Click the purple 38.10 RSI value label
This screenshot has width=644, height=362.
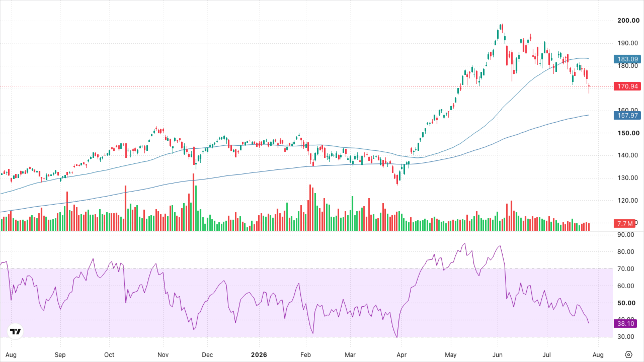tap(625, 324)
